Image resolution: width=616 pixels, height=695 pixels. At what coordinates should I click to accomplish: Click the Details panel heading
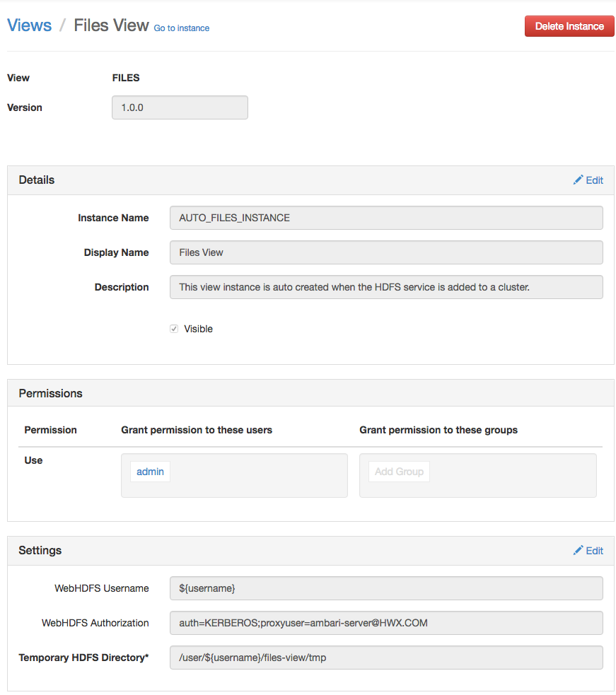pos(37,180)
